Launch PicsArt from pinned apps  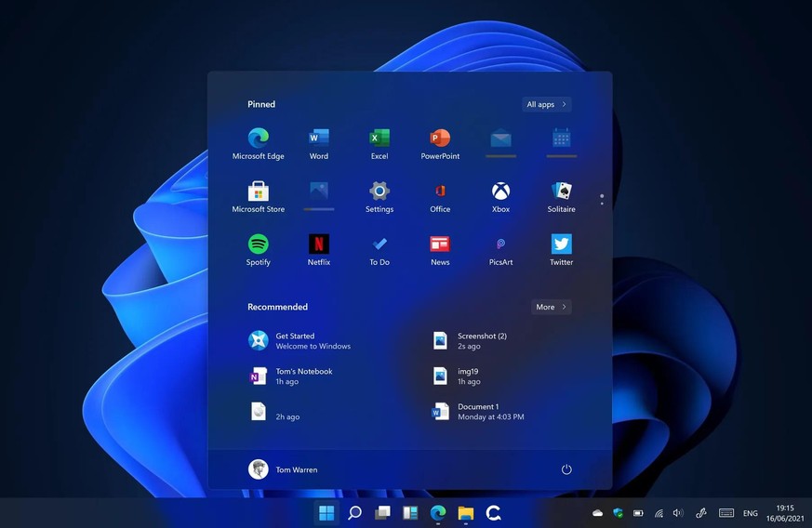(x=500, y=250)
